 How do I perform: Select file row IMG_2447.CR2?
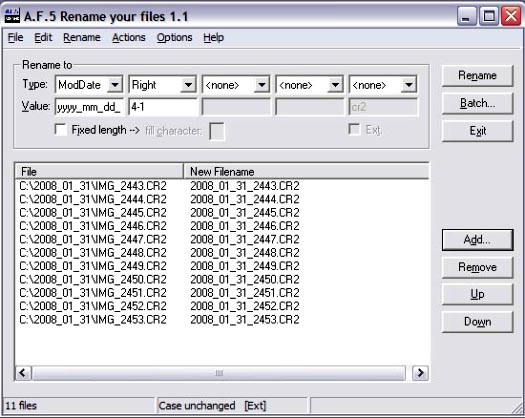pos(93,239)
